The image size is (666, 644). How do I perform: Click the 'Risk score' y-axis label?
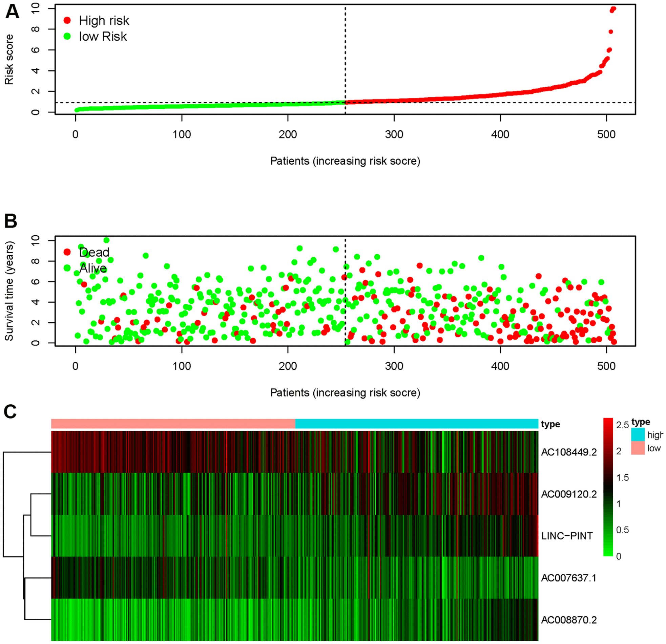pos(9,60)
